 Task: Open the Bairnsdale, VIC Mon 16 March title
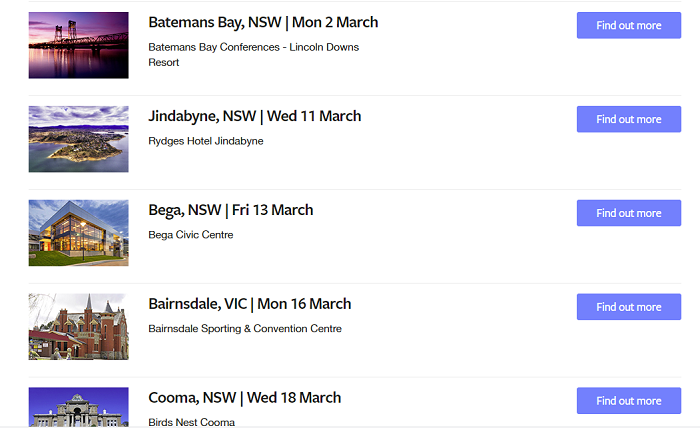pyautogui.click(x=249, y=304)
